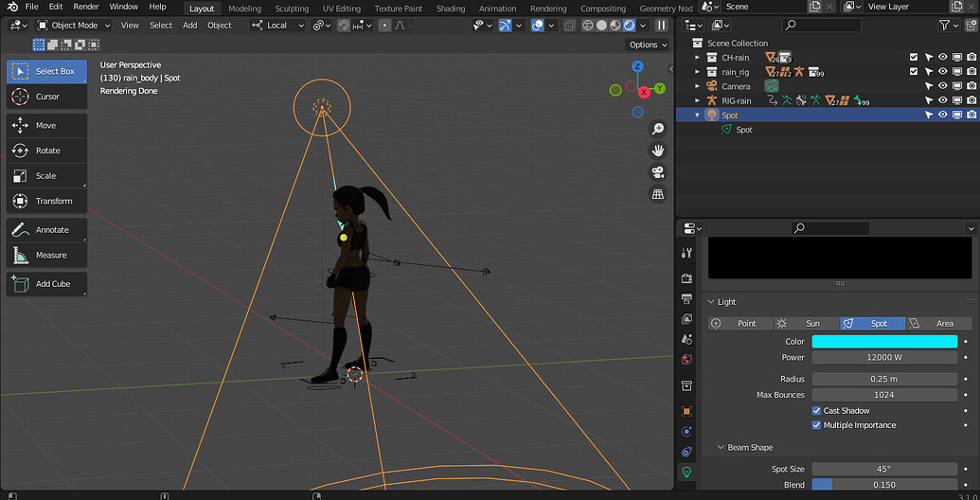The image size is (980, 500).
Task: Open the Object Mode dropdown
Action: click(74, 26)
